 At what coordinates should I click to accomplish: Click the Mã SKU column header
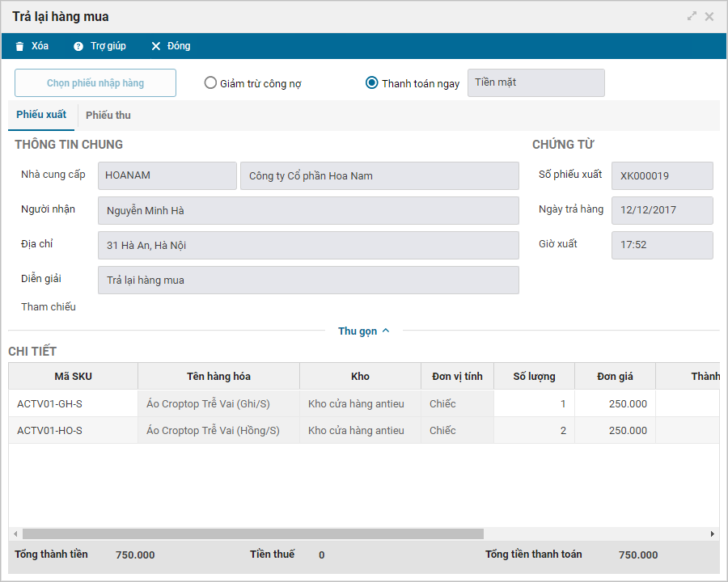click(74, 377)
